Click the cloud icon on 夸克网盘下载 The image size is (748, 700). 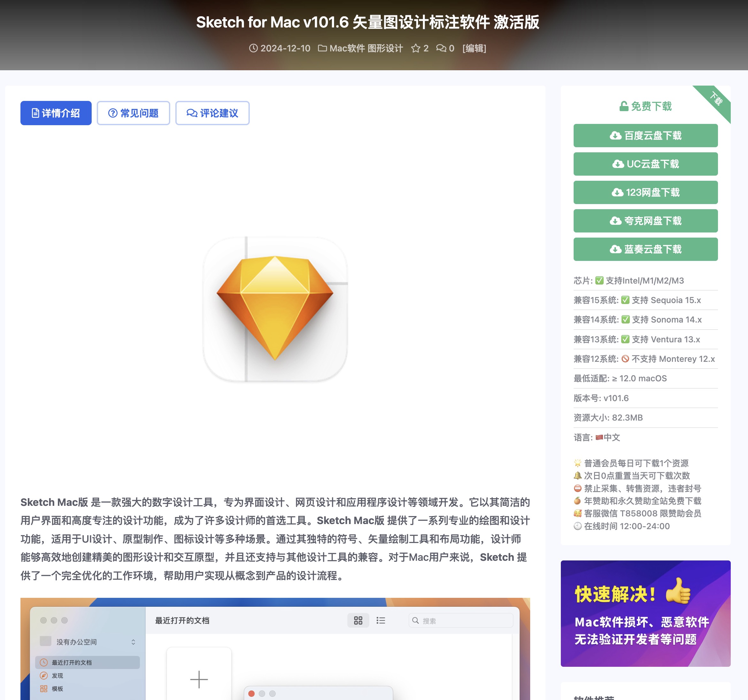(615, 221)
